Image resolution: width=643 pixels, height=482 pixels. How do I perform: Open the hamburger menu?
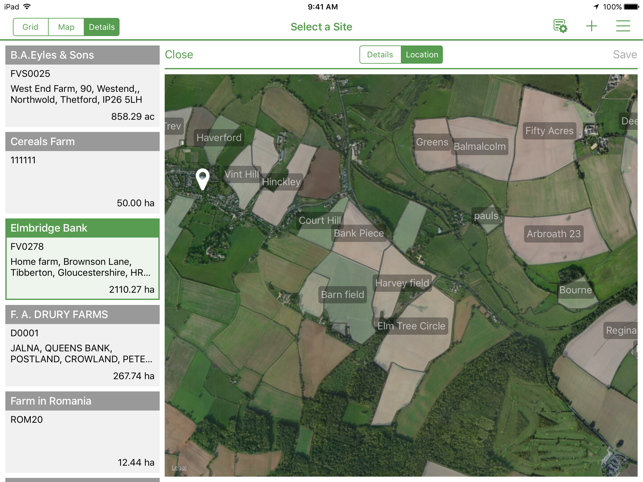(x=622, y=26)
